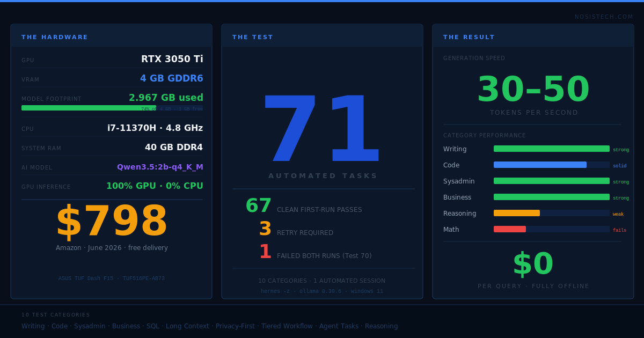This screenshot has height=338, width=644.
Task: Select the model footprint progress bar
Action: (112, 108)
